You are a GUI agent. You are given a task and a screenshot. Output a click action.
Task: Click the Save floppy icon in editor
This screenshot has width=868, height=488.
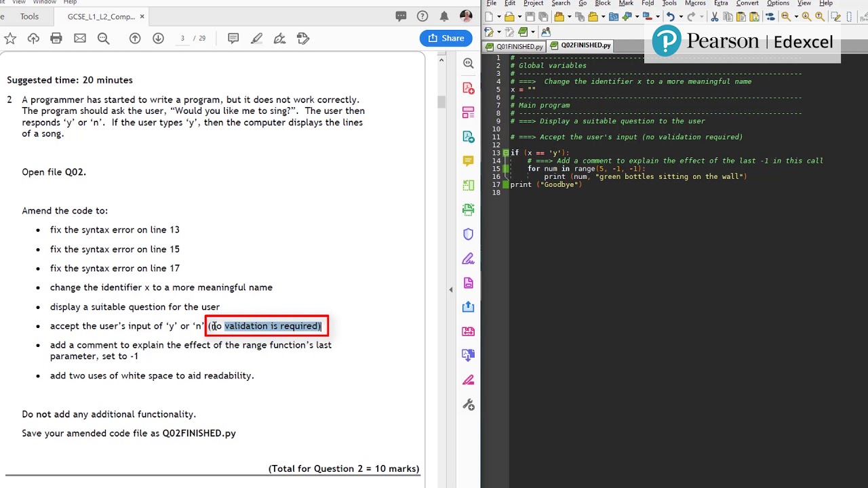point(530,16)
